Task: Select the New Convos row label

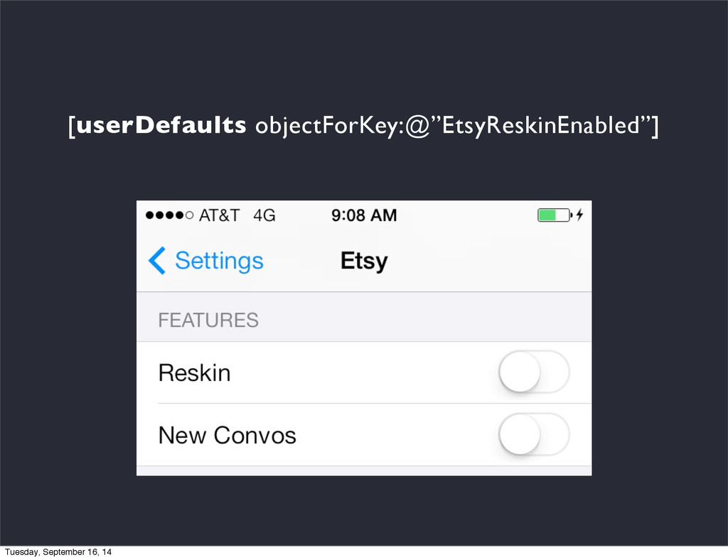Action: click(x=227, y=435)
